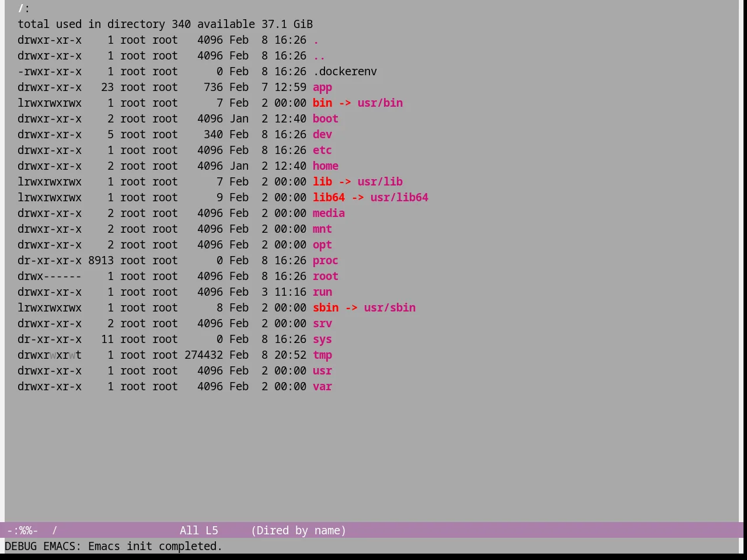Click the drwxrwxrwt permissions of tmp
Image resolution: width=747 pixels, height=560 pixels.
(x=50, y=355)
